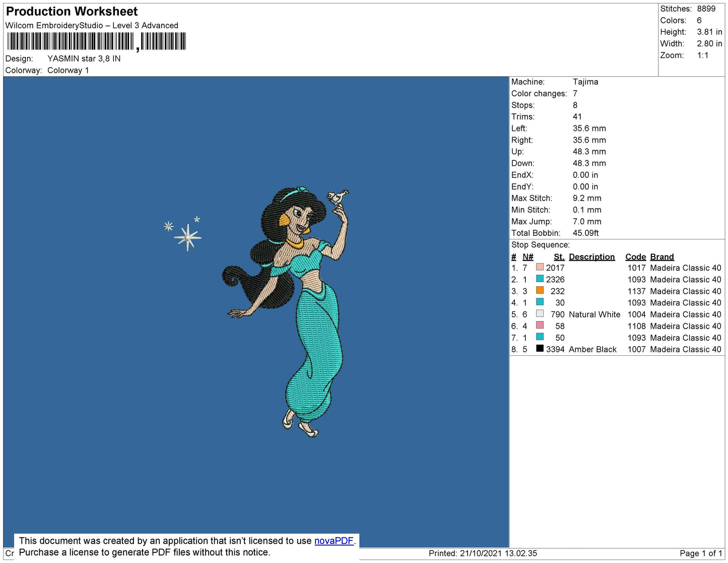Click thread code 1108
This screenshot has width=728, height=563.
click(x=637, y=326)
